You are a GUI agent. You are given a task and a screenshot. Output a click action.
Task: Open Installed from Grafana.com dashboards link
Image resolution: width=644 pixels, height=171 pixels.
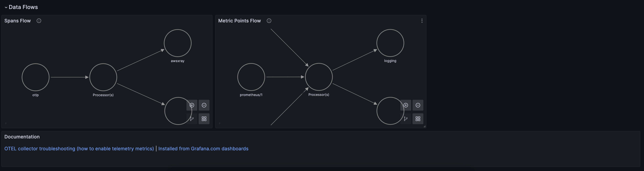(203, 149)
